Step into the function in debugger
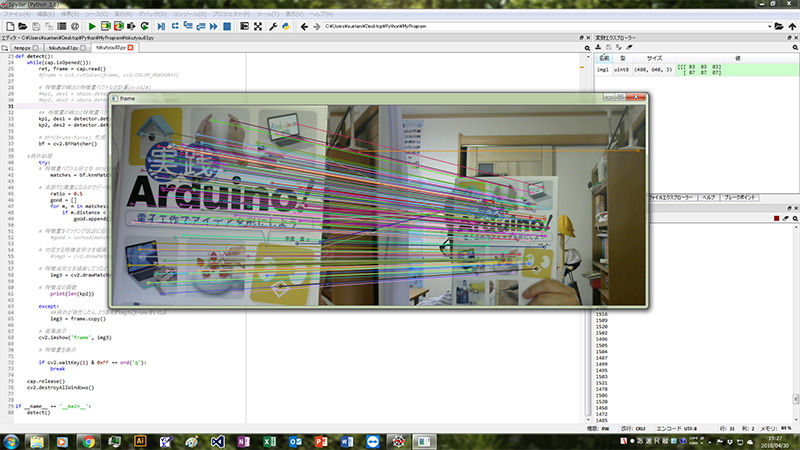This screenshot has width=800, height=450. (x=188, y=26)
